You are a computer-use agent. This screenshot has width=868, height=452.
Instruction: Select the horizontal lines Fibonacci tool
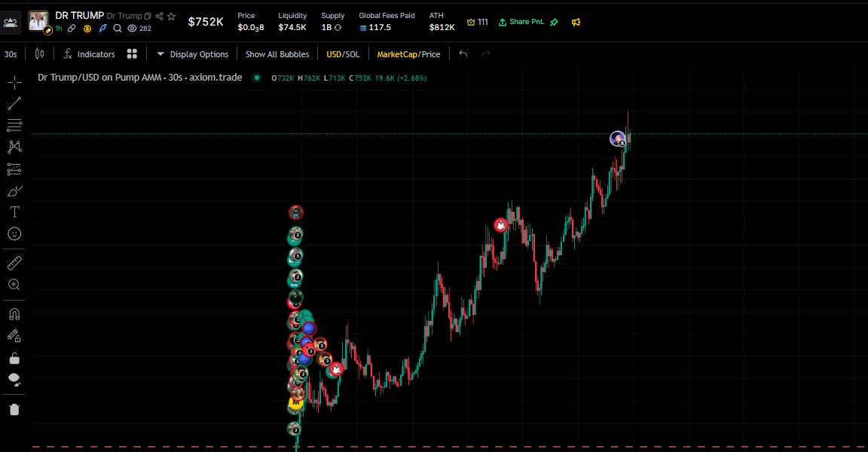point(14,125)
